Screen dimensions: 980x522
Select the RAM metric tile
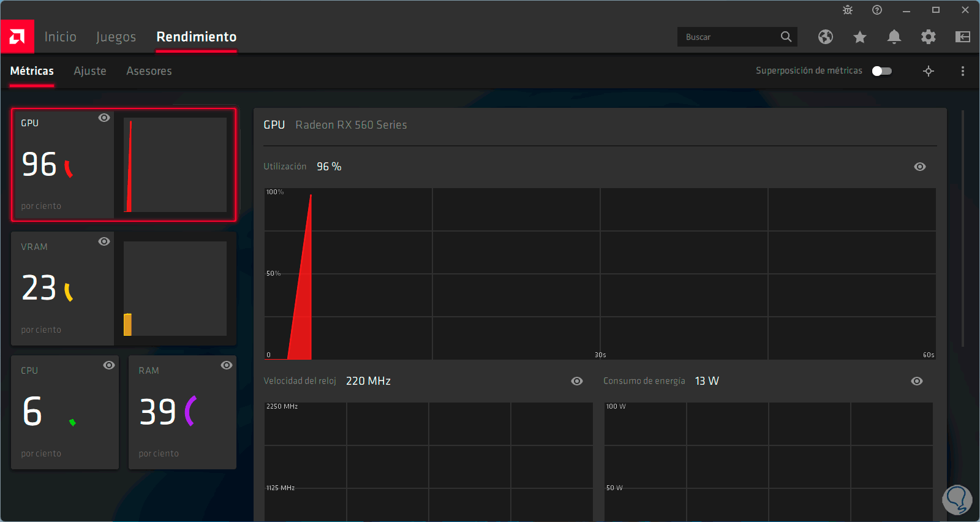(x=183, y=412)
